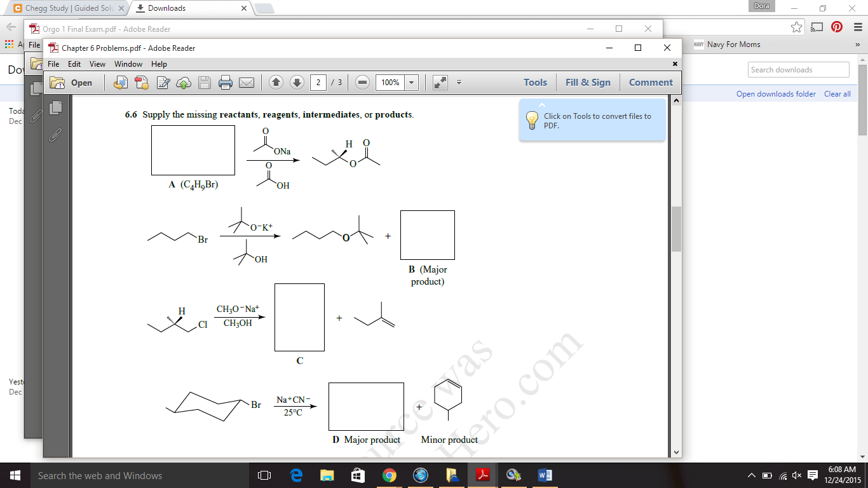Zoom out using the minus icon
This screenshot has width=868, height=488.
tap(363, 82)
